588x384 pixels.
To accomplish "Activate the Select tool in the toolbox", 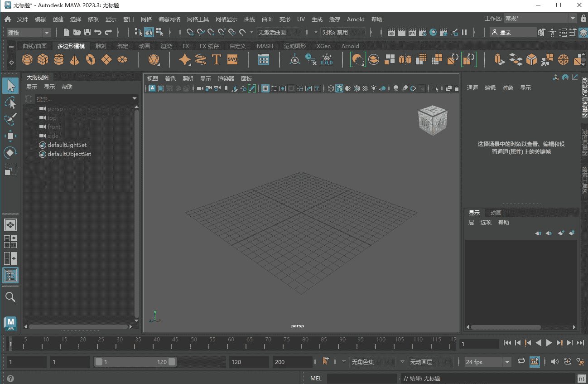I will pos(10,85).
